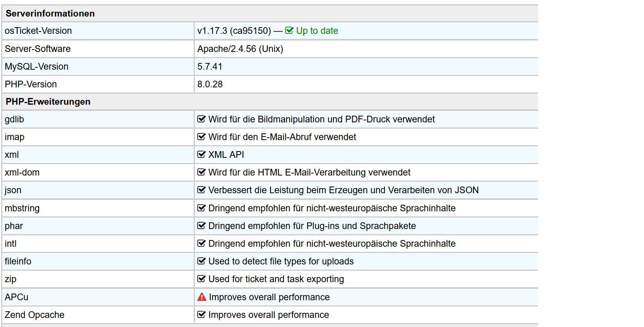The width and height of the screenshot is (644, 327).
Task: Click the check icon in the xml-dom row
Action: pos(201,172)
